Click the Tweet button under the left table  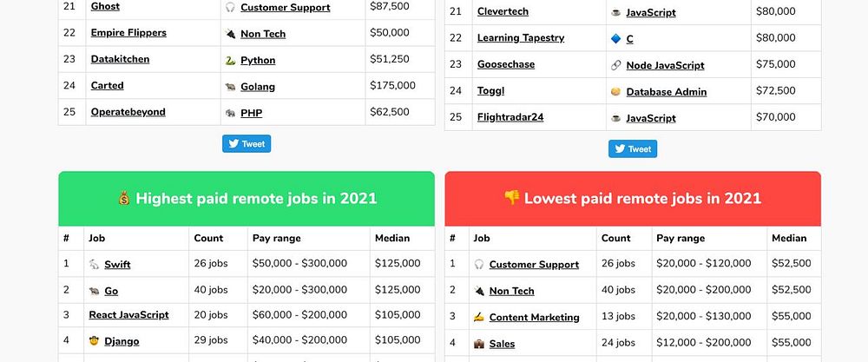tap(247, 144)
